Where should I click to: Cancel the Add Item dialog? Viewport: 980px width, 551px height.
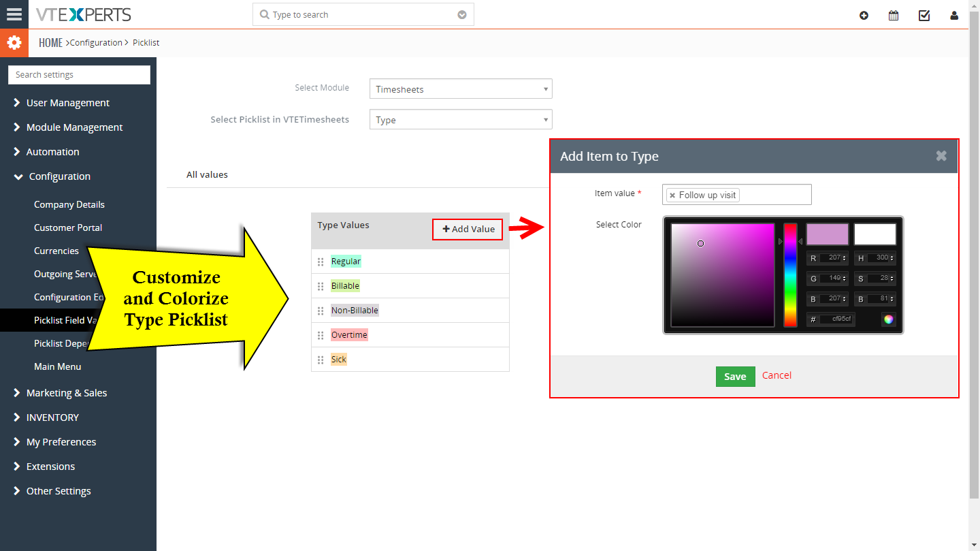[777, 375]
